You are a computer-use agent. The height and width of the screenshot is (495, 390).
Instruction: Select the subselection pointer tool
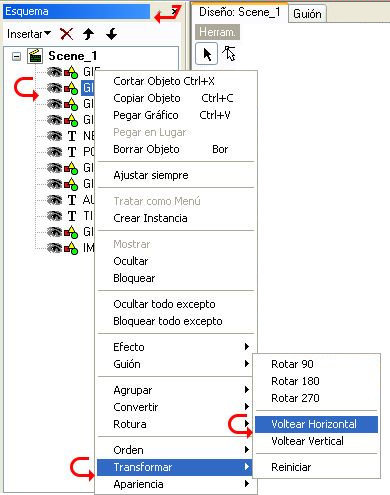229,53
